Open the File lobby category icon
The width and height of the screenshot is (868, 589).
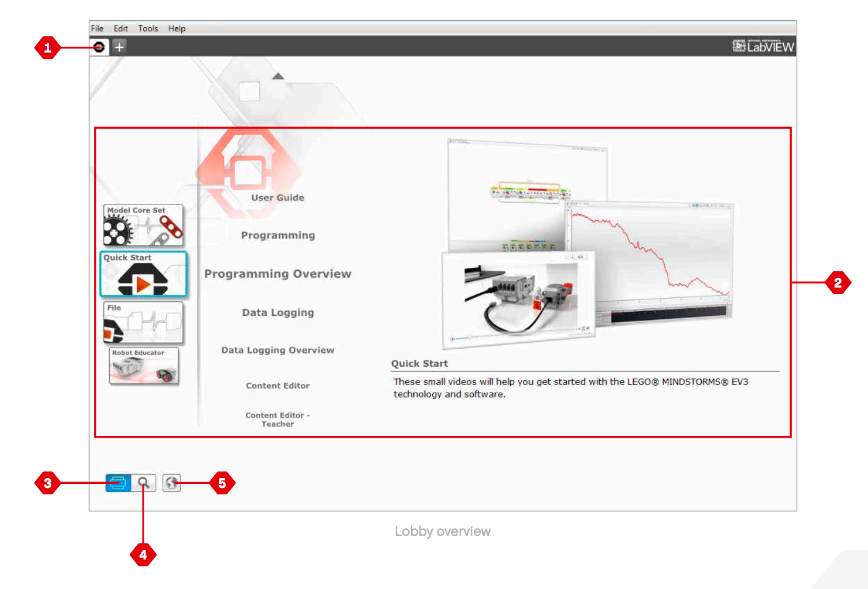click(143, 322)
